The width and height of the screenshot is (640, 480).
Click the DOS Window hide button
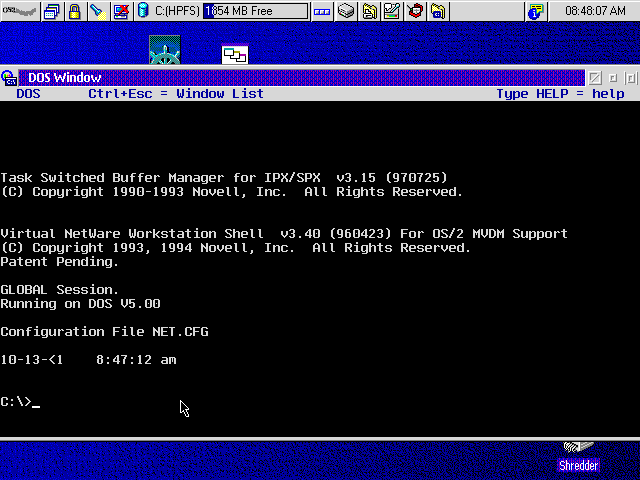coord(595,78)
